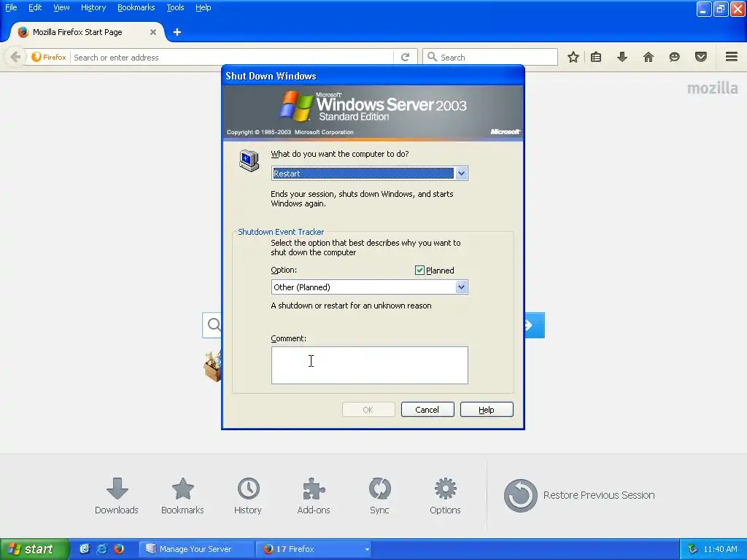Screen dimensions: 747x560
Task: Show your bookmarks list icon in toolbar
Action: pos(596,57)
